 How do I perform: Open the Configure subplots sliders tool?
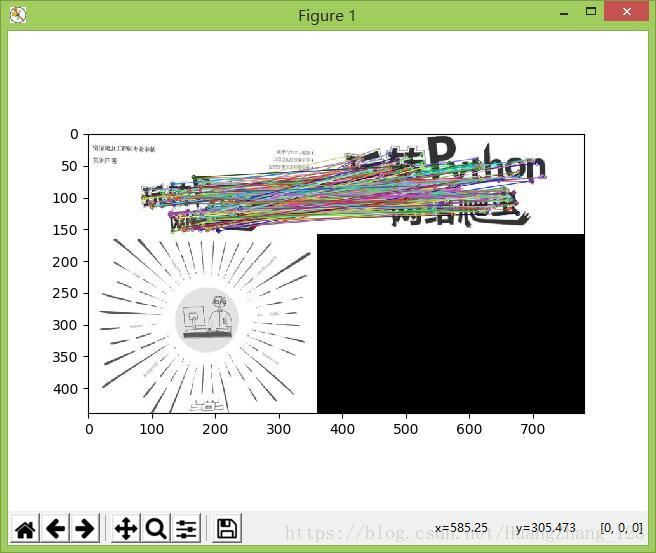tap(186, 528)
